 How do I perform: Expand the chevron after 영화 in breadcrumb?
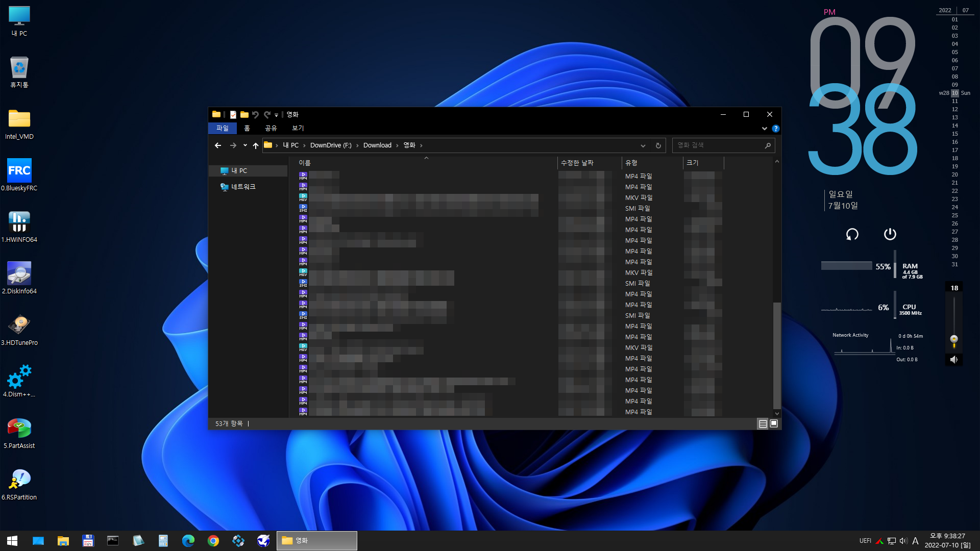pos(421,145)
